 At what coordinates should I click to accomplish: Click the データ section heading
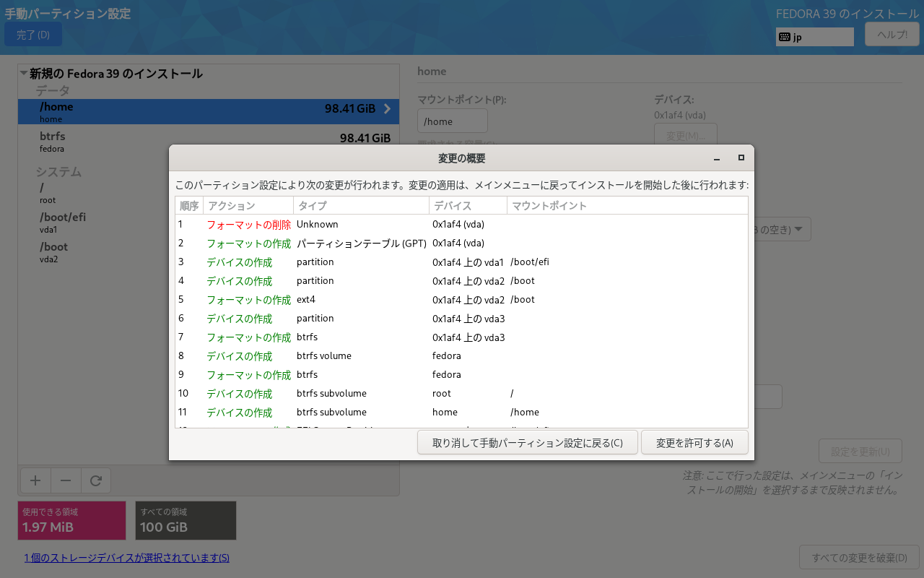pos(53,90)
